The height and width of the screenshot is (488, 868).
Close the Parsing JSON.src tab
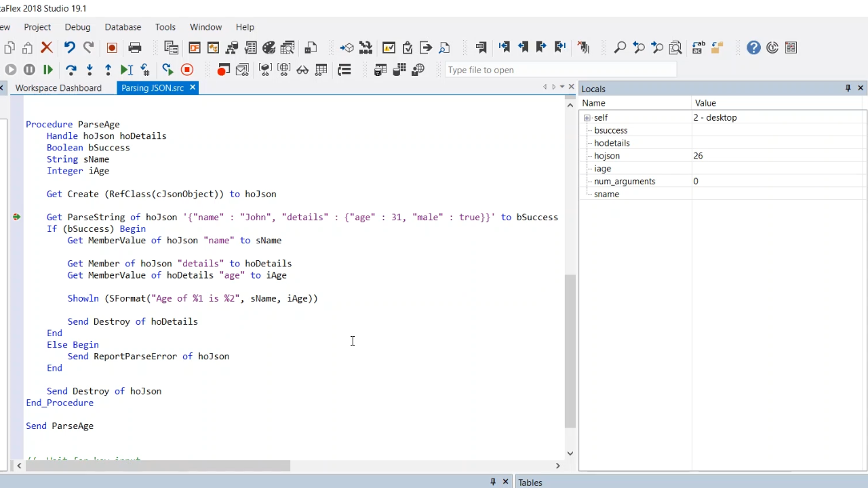193,87
